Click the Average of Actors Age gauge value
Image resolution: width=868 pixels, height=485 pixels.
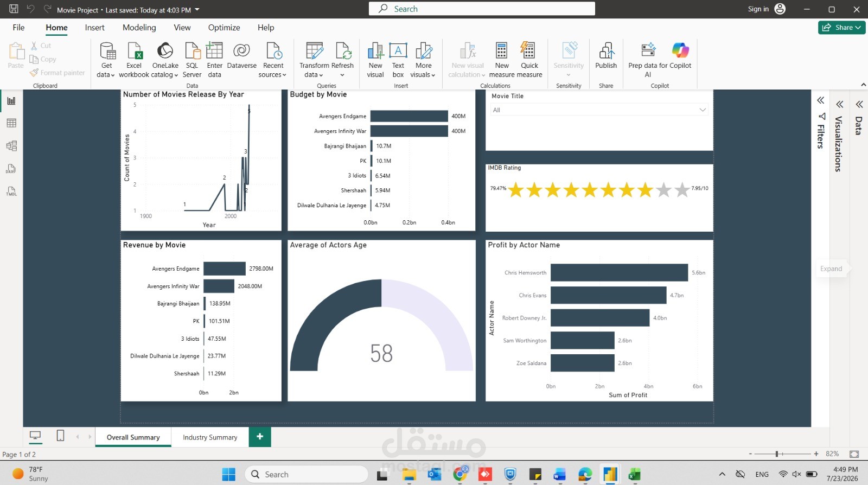381,354
